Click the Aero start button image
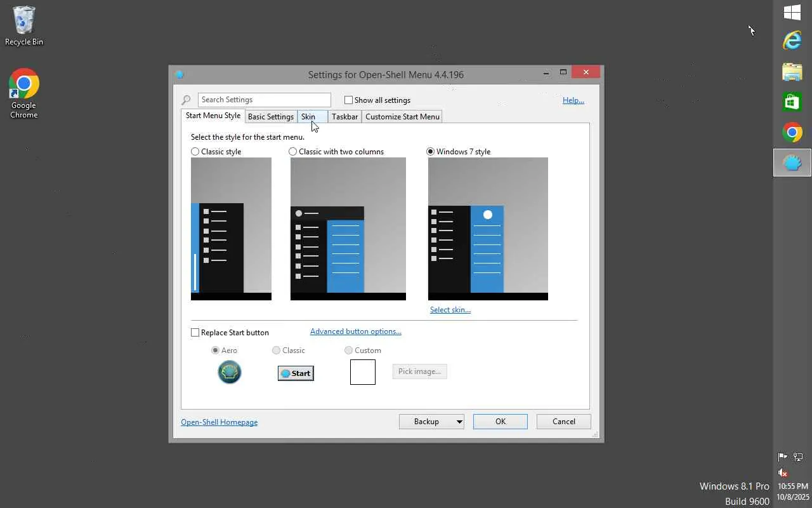The image size is (812, 508). tap(230, 372)
